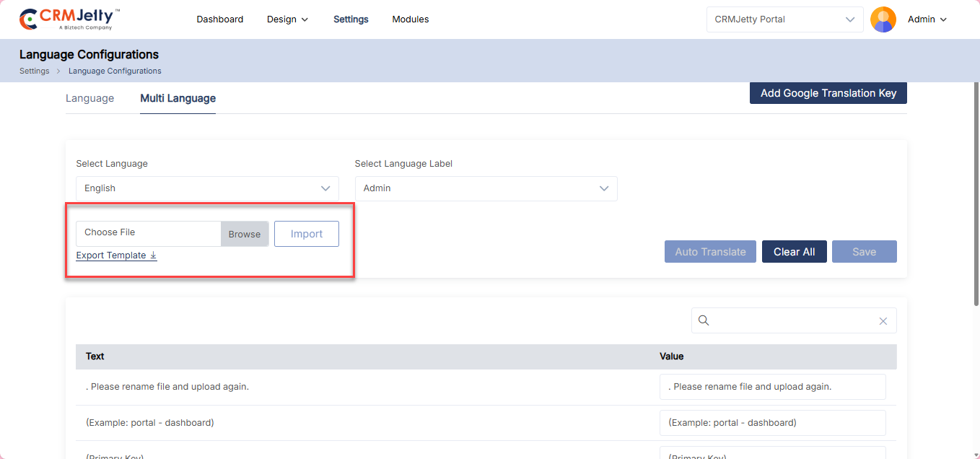This screenshot has width=980, height=459.
Task: Click the Settings breadcrumb link
Action: [34, 71]
